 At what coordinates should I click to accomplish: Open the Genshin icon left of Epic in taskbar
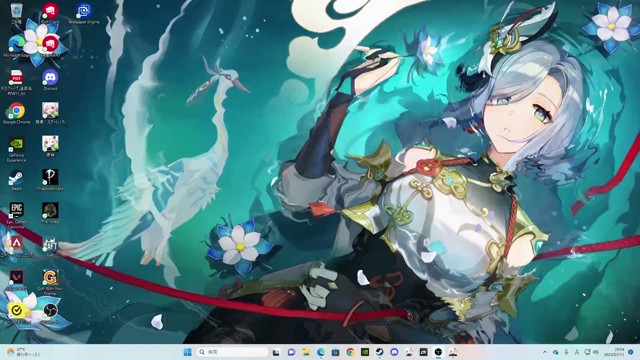pos(409,352)
